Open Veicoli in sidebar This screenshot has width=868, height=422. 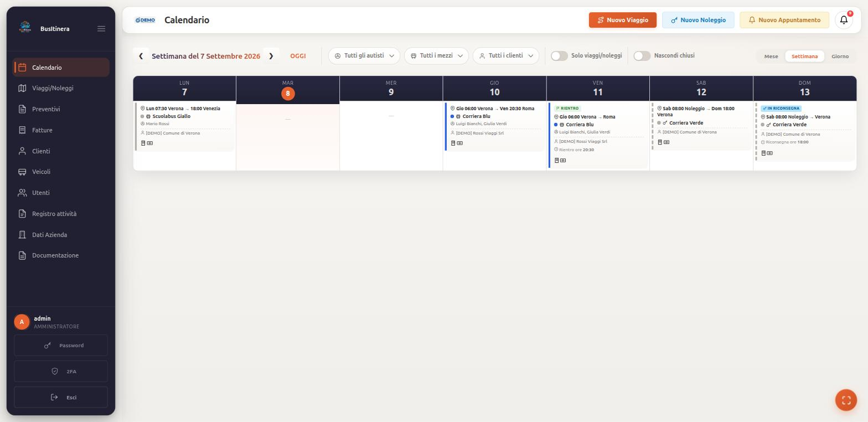61,172
